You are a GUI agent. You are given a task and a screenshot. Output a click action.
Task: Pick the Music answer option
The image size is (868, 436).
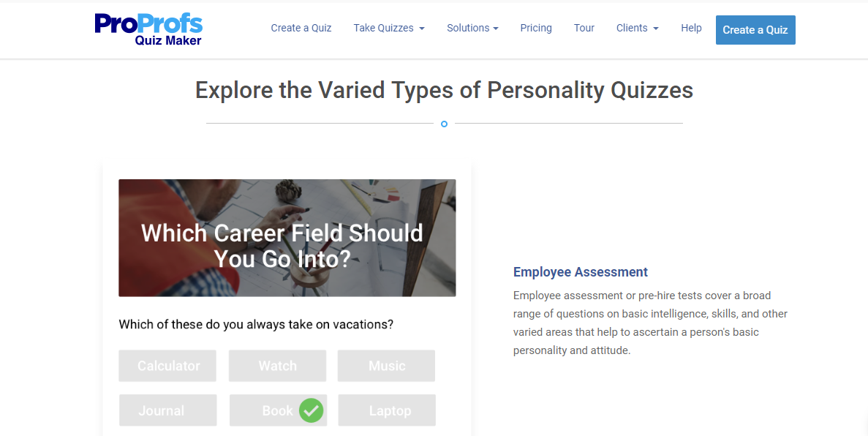tap(386, 366)
